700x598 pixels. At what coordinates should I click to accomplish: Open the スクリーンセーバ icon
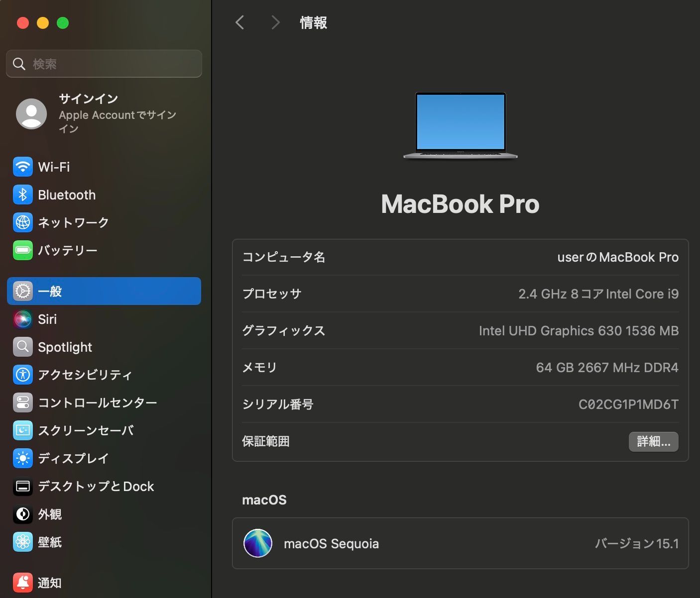(23, 430)
